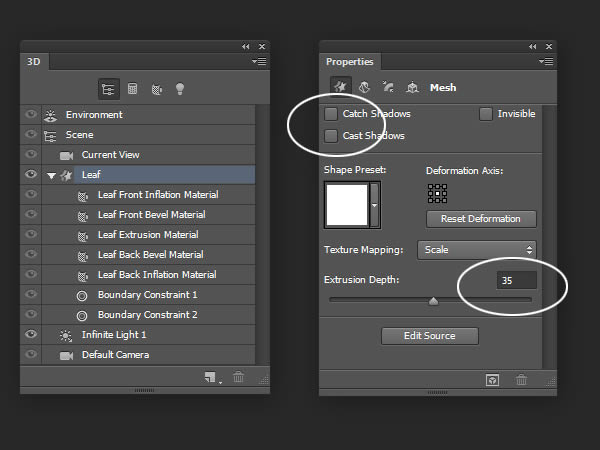This screenshot has height=450, width=600.
Task: Open the Coordinates properties icon
Action: click(412, 87)
